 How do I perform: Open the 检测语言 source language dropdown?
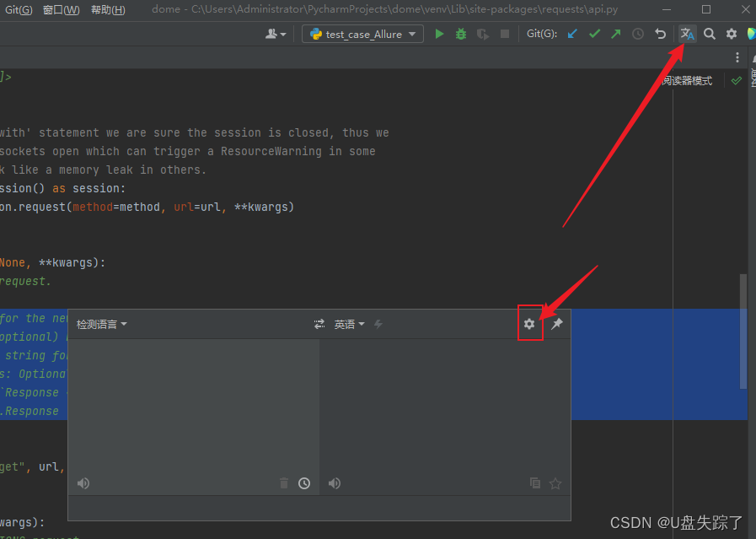[x=100, y=323]
